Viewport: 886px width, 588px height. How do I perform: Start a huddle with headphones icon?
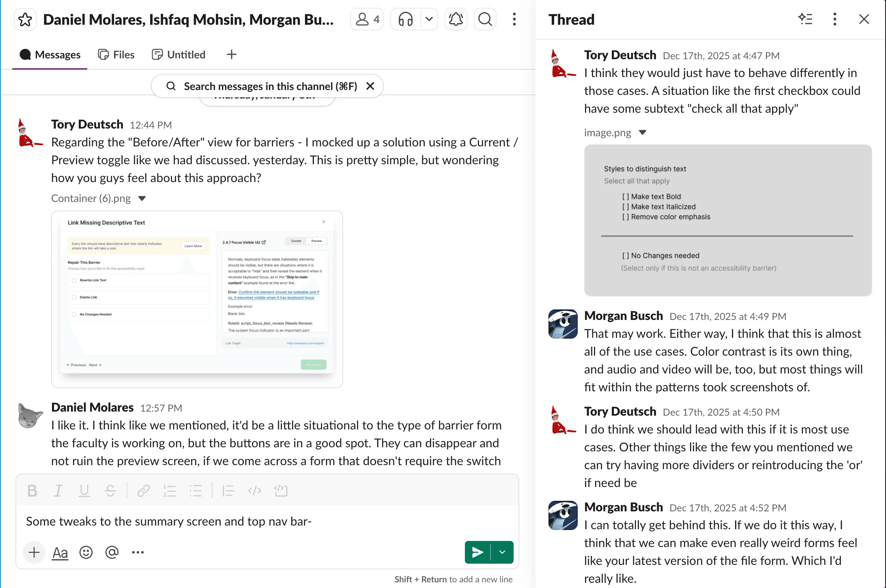pos(406,19)
